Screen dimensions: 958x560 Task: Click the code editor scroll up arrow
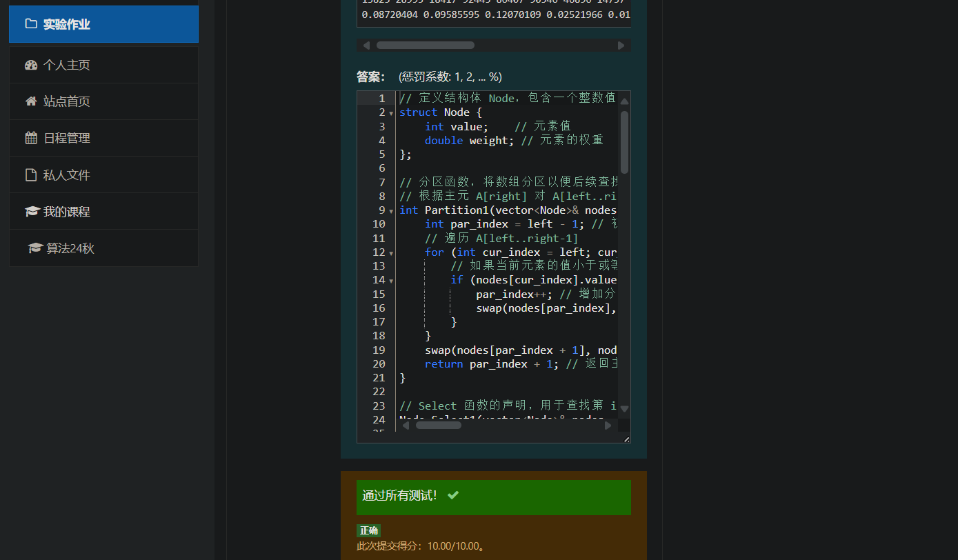coord(624,101)
